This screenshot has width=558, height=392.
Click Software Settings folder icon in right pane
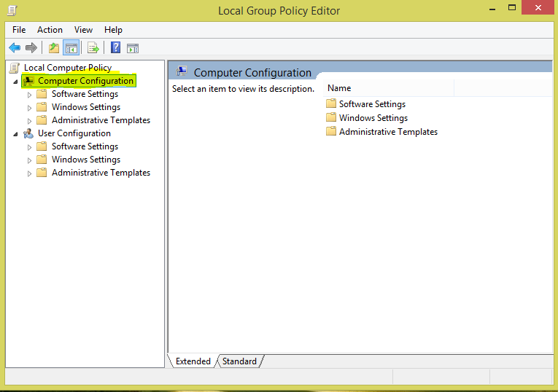[331, 103]
